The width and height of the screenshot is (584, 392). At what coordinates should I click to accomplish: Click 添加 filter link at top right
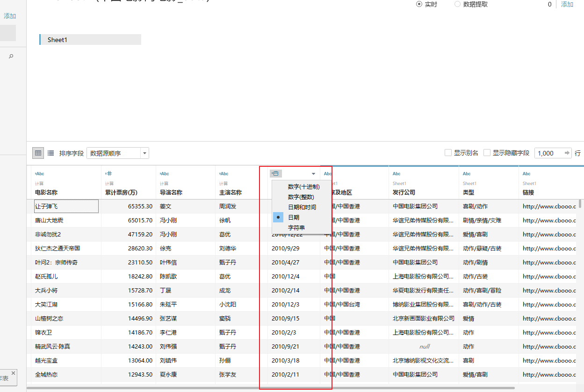pyautogui.click(x=567, y=4)
